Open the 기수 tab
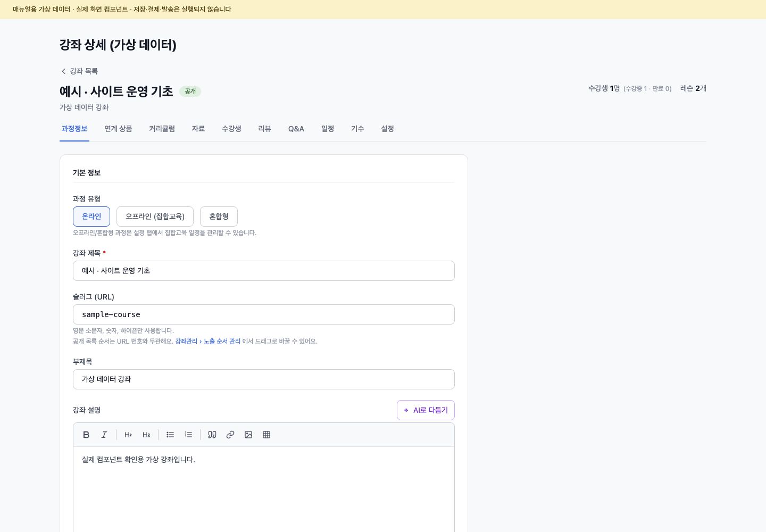The width and height of the screenshot is (766, 532). pyautogui.click(x=357, y=129)
